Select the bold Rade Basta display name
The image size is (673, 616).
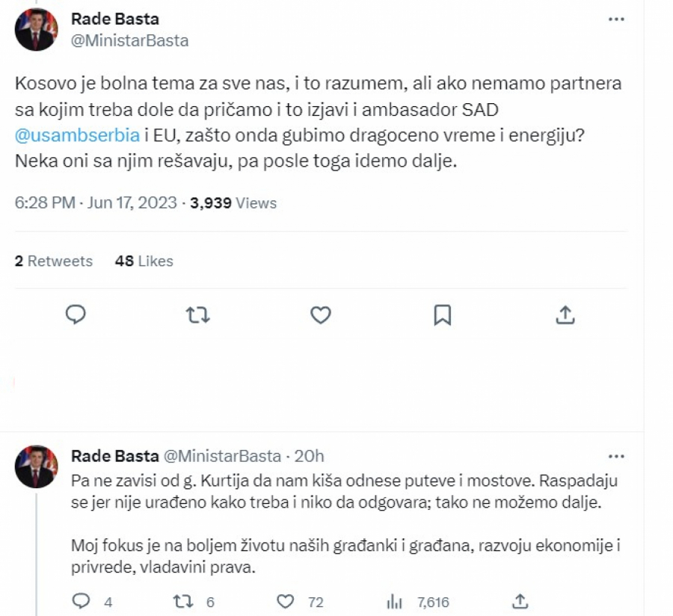(114, 19)
